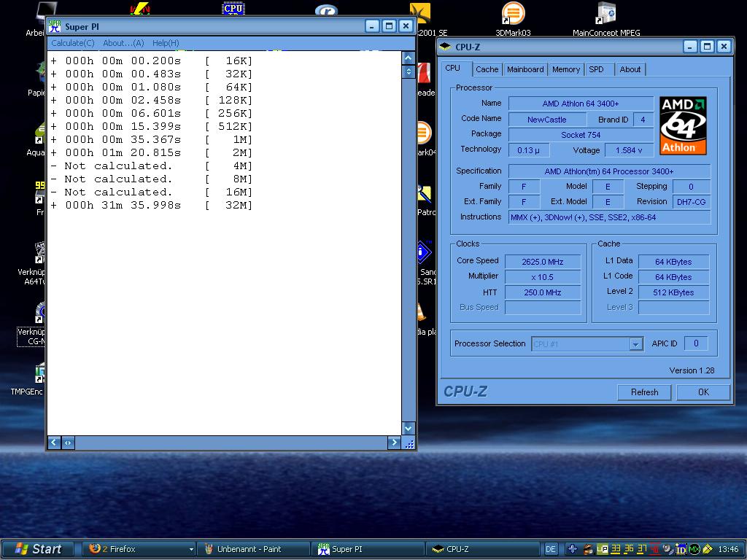
Task: Click the Technology value 0.13 µ
Action: [x=528, y=150]
